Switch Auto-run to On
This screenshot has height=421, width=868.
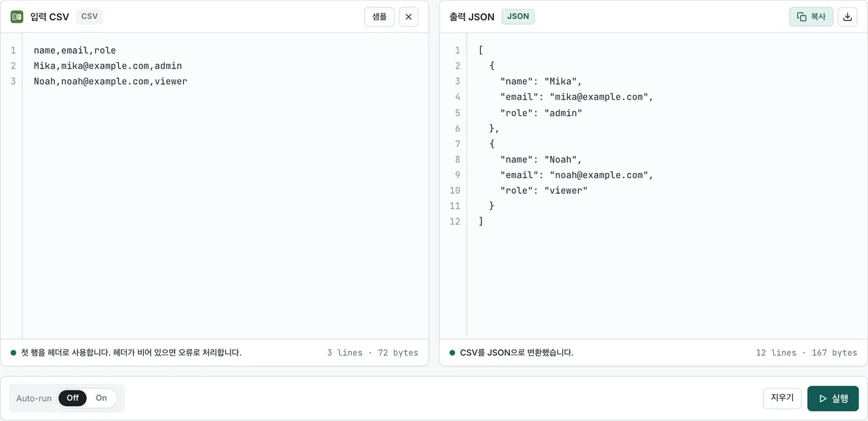(x=101, y=398)
